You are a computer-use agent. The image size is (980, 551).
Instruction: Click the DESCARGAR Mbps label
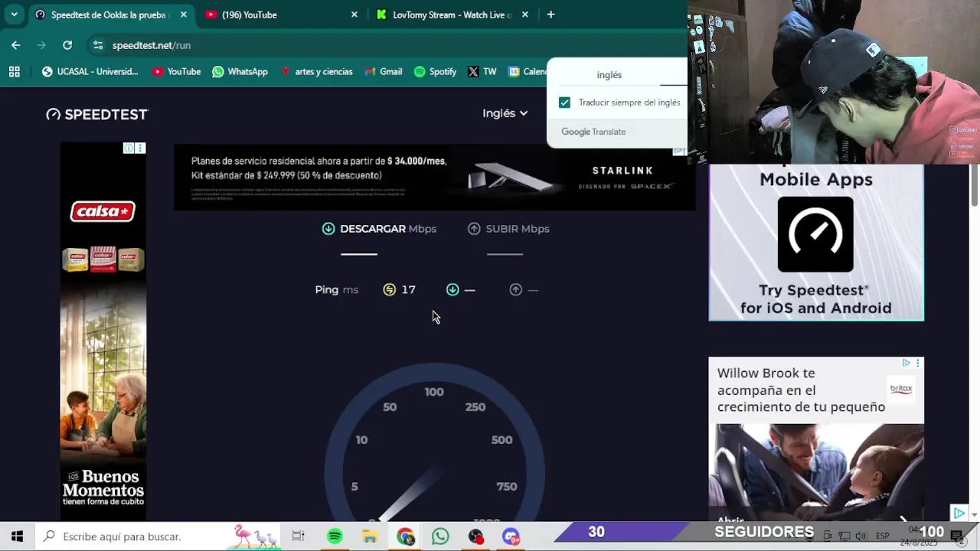[x=388, y=229]
